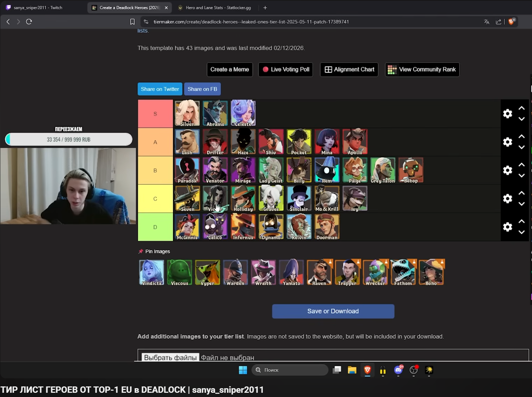Screen dimensions: 532x397
Task: Move A tier row up with arrow
Action: [522, 136]
